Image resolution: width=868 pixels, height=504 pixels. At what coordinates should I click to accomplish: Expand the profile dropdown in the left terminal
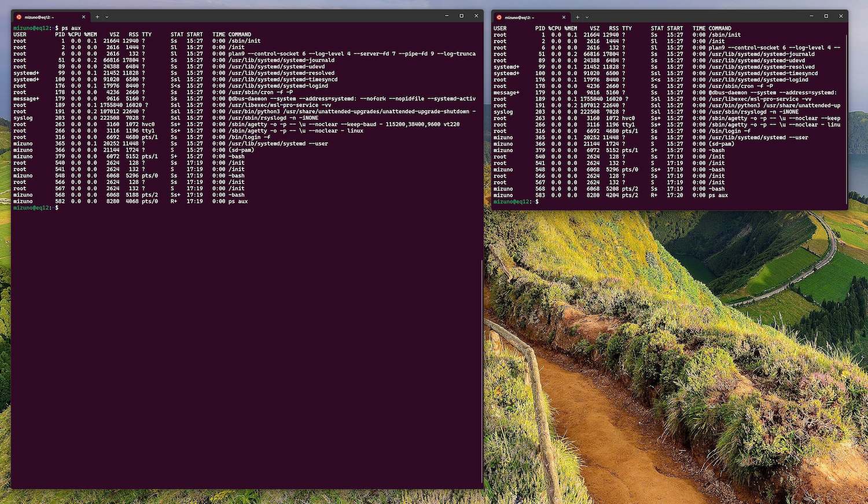click(106, 17)
